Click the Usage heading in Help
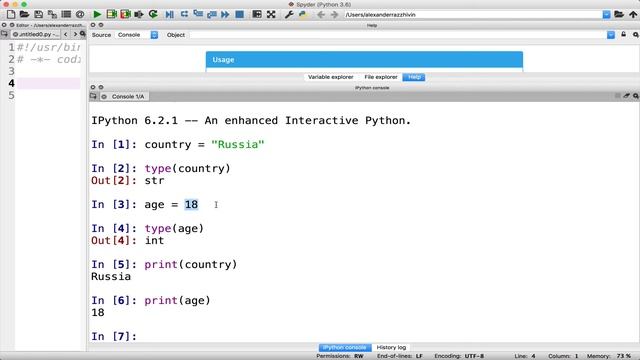Screen dimensions: 640x360 (223, 60)
